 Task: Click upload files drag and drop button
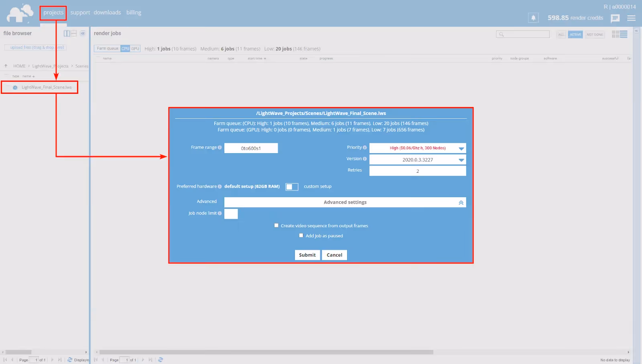click(35, 47)
